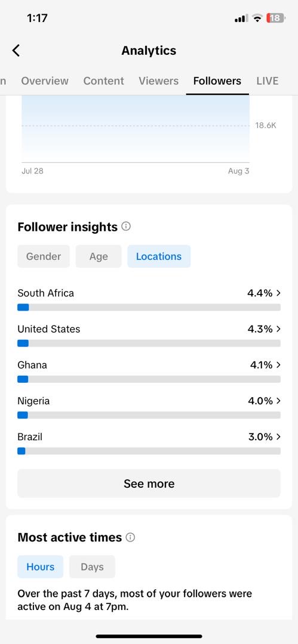Tap the back arrow icon
298x644 pixels.
coord(16,51)
